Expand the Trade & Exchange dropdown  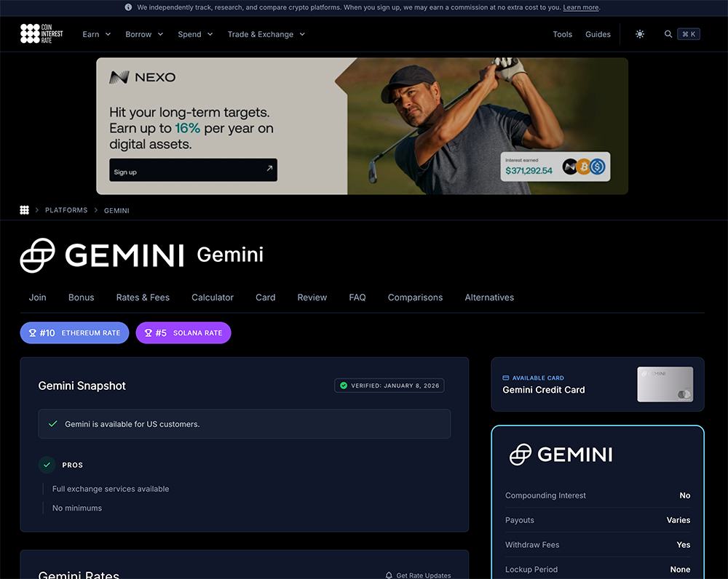(266, 34)
